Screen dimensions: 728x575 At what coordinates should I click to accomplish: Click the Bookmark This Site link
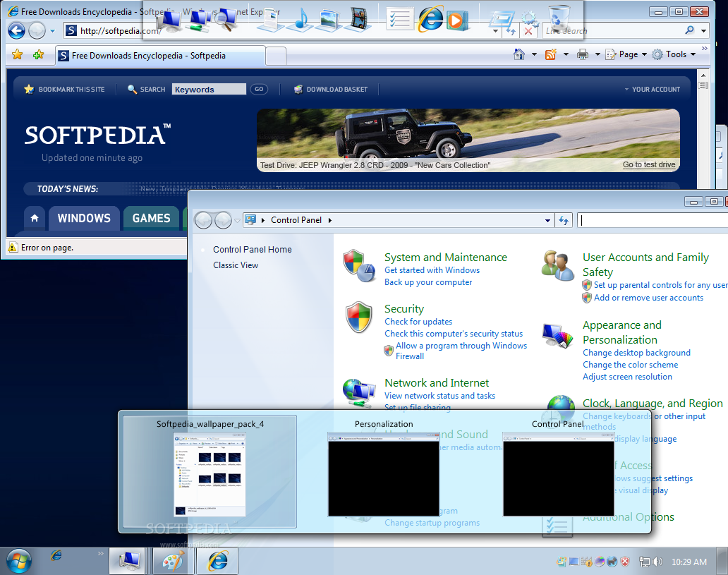pos(64,89)
